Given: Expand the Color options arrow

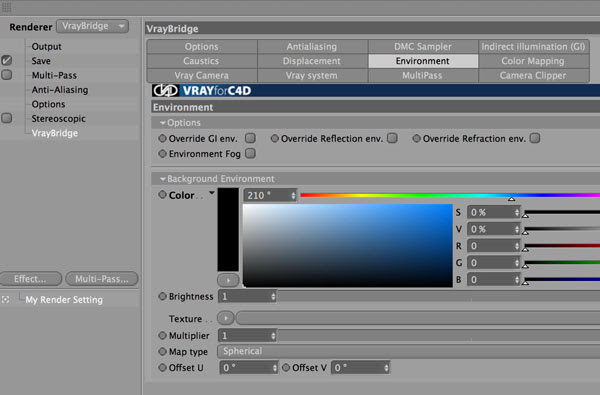Looking at the screenshot, I should [x=212, y=193].
